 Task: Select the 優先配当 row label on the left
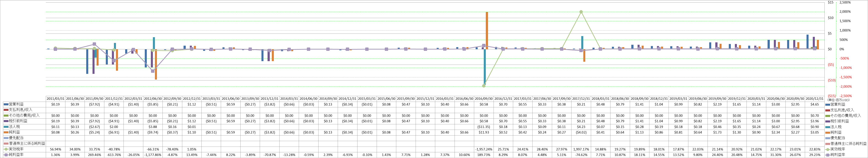16,138
